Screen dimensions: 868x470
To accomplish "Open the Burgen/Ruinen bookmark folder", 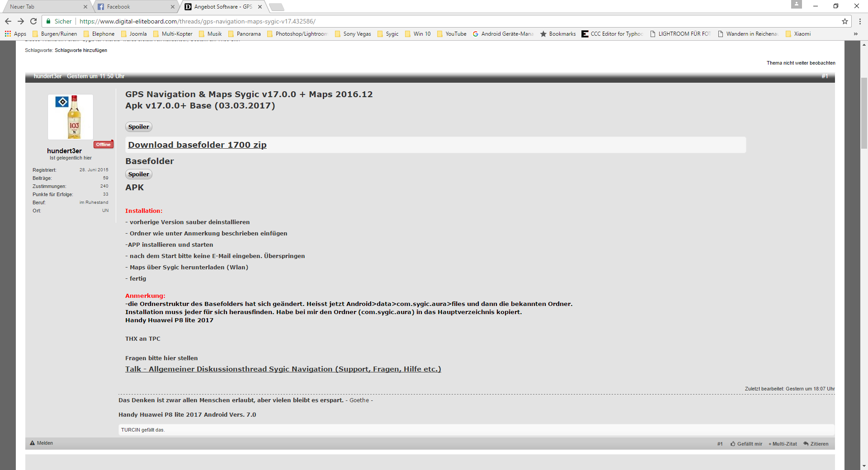I will [x=55, y=34].
